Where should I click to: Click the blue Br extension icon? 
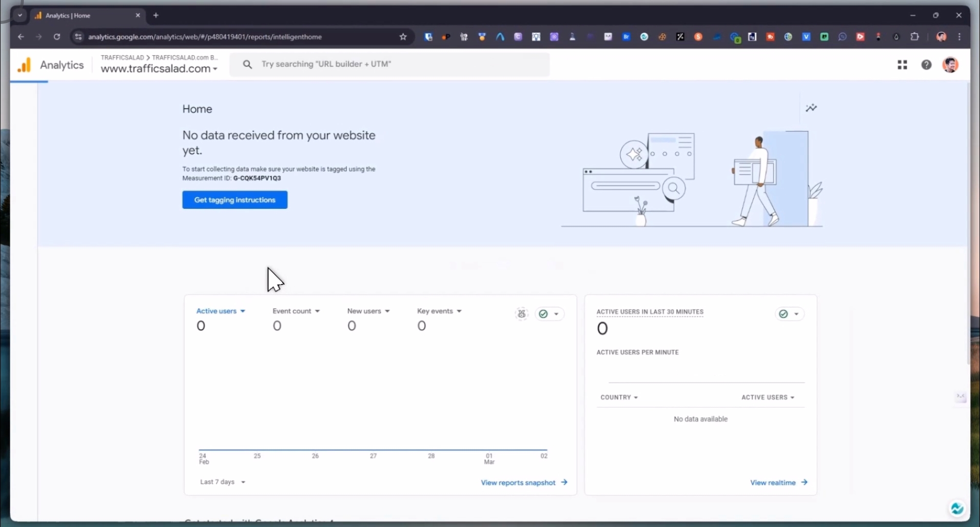[x=626, y=37]
